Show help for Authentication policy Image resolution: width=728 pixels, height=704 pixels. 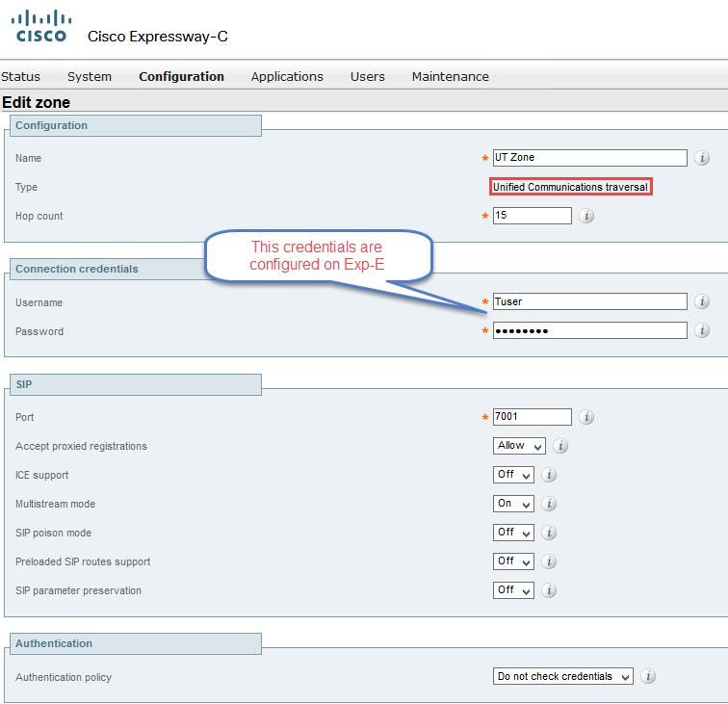point(648,676)
